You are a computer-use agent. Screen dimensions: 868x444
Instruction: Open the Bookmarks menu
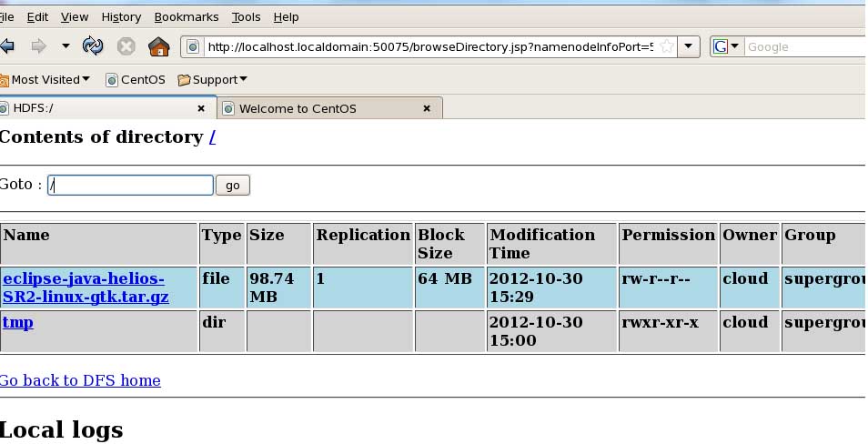pyautogui.click(x=187, y=17)
